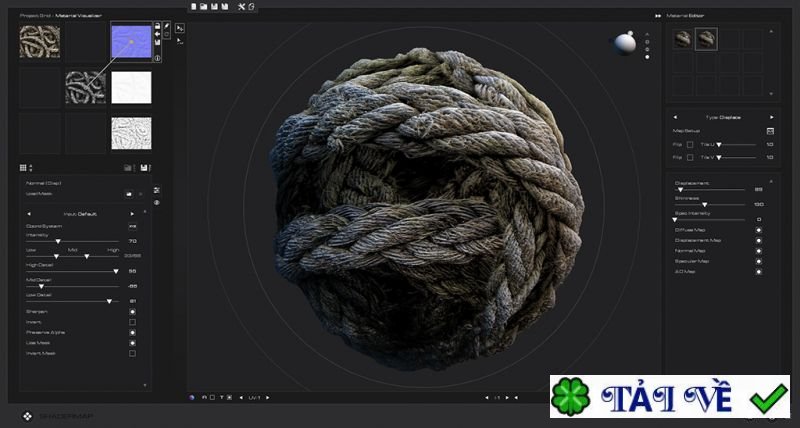800x428 pixels.
Task: Toggle the Diffuse Map radio option
Action: tap(758, 230)
